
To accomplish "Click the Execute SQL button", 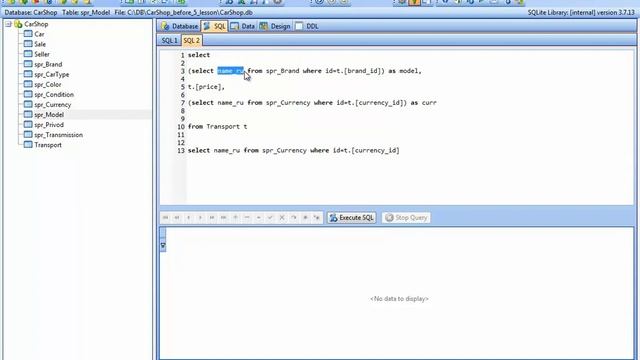I will pos(351,218).
